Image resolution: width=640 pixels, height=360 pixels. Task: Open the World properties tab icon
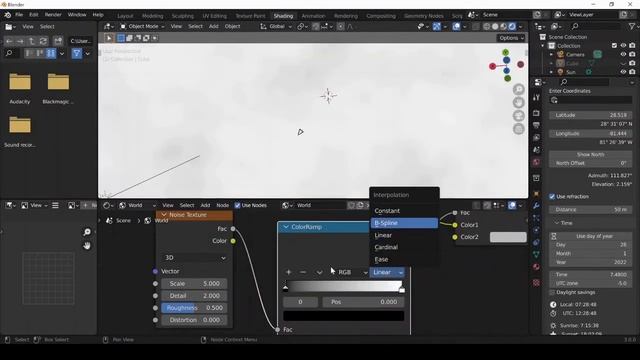click(x=536, y=162)
